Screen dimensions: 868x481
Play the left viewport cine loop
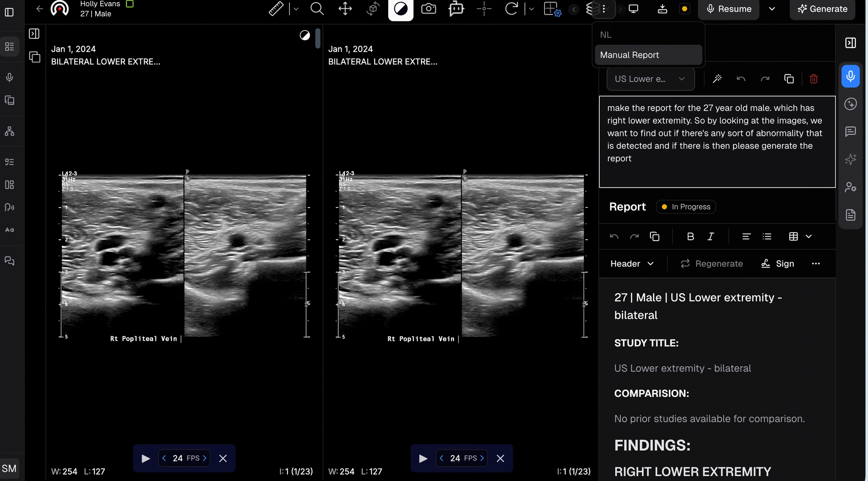(145, 459)
